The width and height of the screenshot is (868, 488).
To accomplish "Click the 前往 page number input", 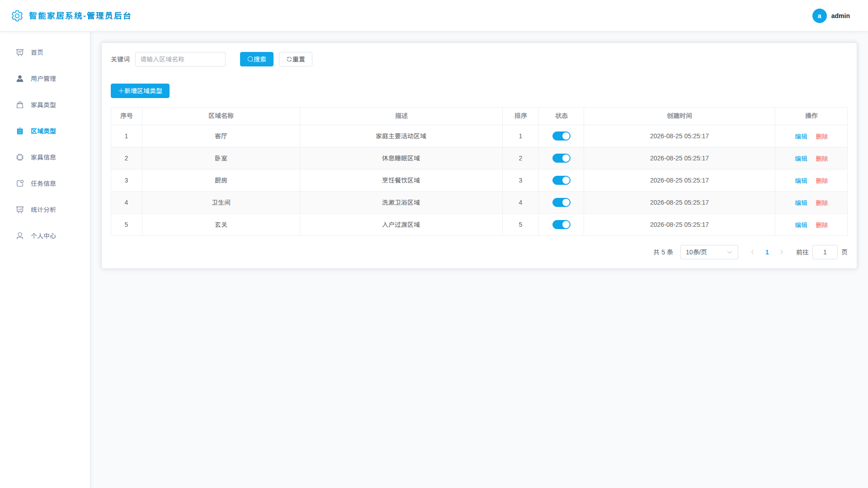I will [825, 252].
